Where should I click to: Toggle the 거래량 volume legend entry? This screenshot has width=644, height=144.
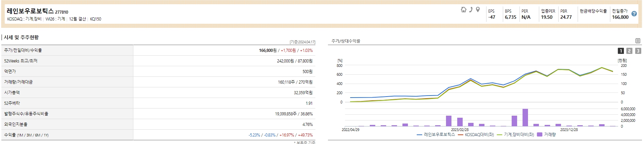pos(546,135)
